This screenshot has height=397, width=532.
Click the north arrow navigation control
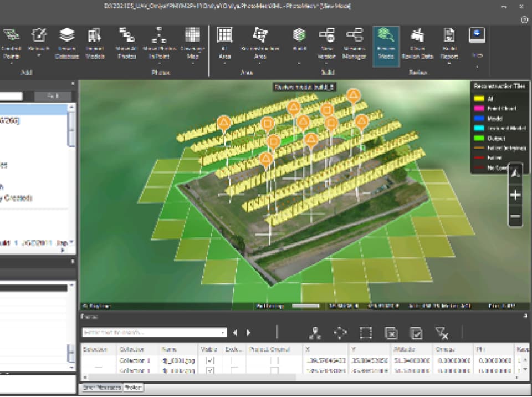(x=515, y=174)
